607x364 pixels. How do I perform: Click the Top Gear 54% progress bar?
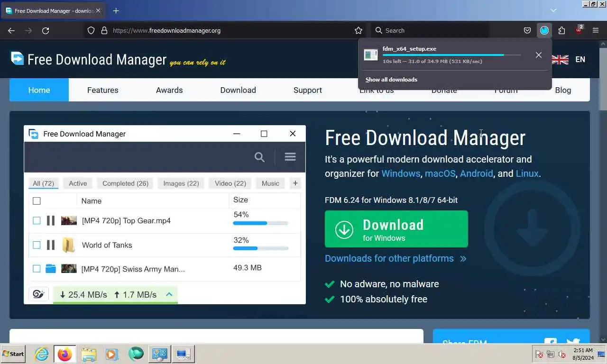pos(261,223)
